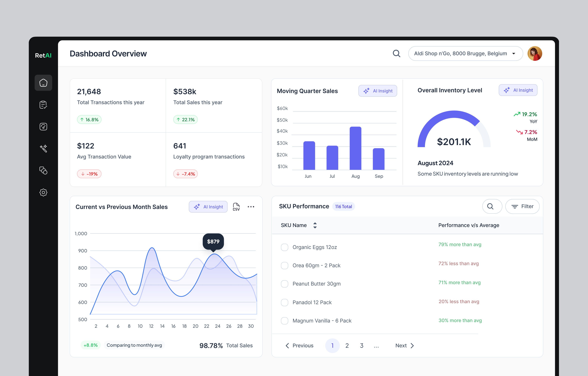The height and width of the screenshot is (376, 588).
Task: Sort by the SKU Name column arrows
Action: click(315, 225)
